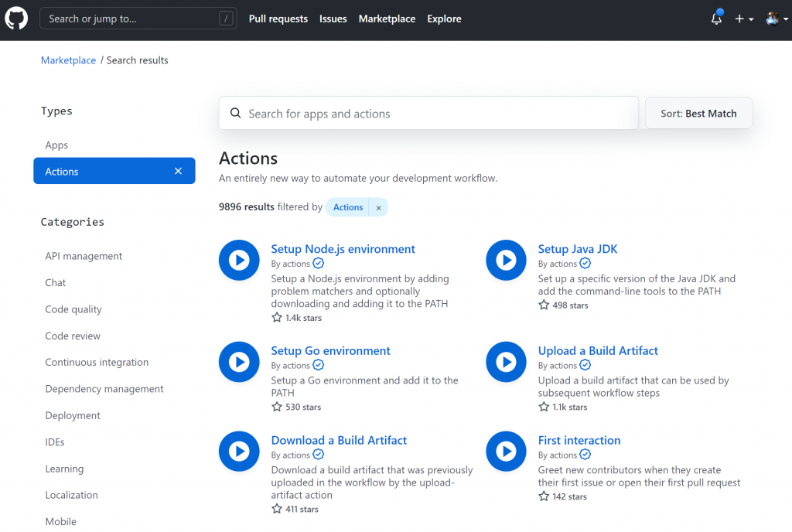Go to the GitHub home logo
The width and height of the screenshot is (792, 532).
tap(16, 19)
